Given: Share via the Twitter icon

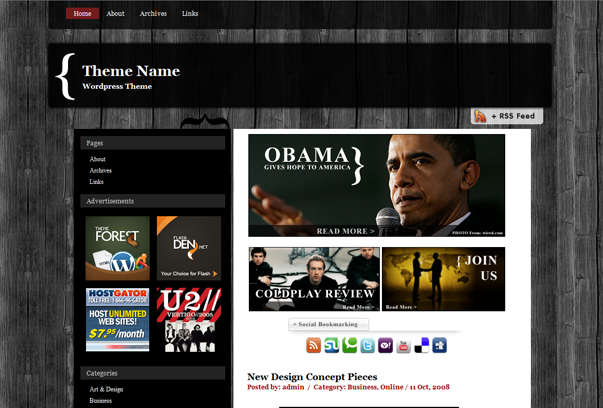Looking at the screenshot, I should (x=368, y=346).
